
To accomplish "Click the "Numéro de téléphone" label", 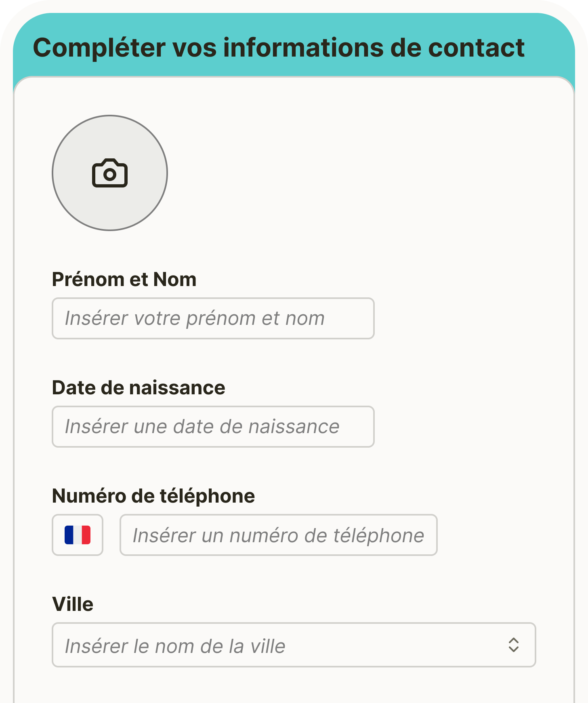I will (x=153, y=496).
